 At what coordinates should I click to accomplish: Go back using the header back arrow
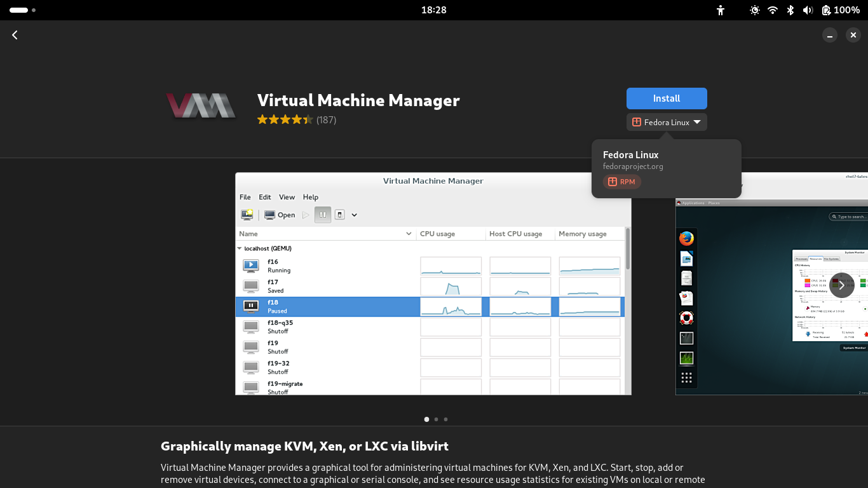pos(15,35)
